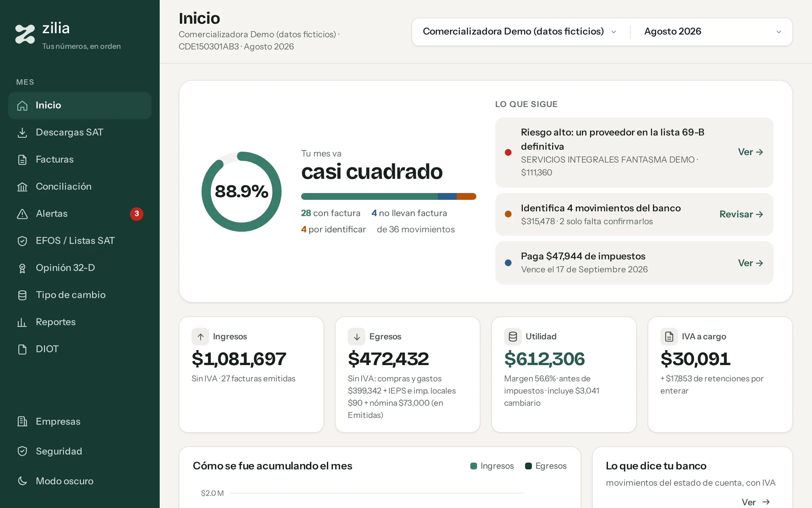Click the document icon on IVA a cargo card
This screenshot has width=812, height=508.
pos(669,337)
